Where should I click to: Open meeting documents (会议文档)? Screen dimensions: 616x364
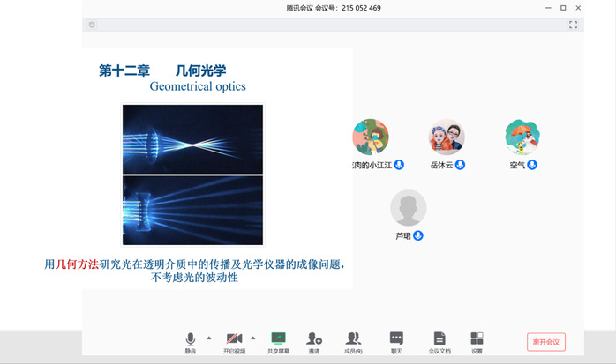coord(439,343)
